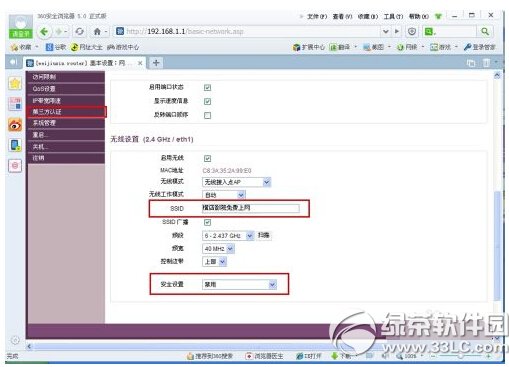Image resolution: width=509 pixels, height=367 pixels.
Task: Open the Weibo sidebar icon
Action: pyautogui.click(x=15, y=125)
